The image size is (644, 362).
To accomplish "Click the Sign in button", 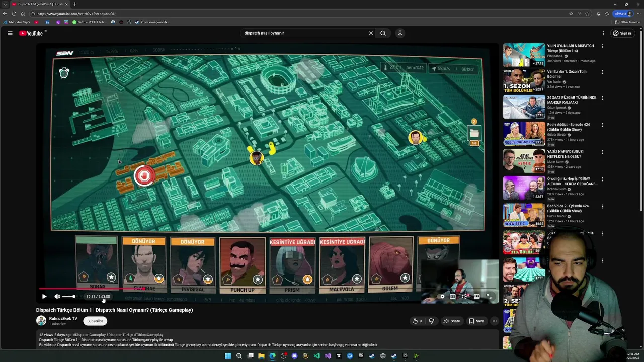I will 622,33.
